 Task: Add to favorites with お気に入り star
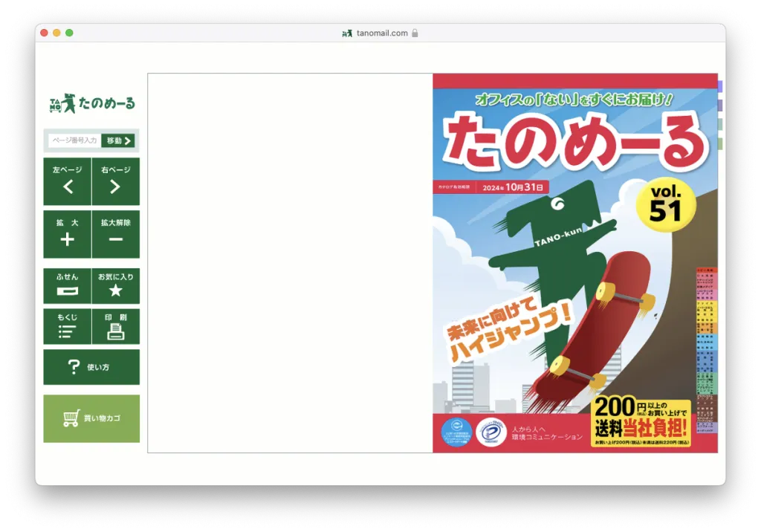point(115,285)
